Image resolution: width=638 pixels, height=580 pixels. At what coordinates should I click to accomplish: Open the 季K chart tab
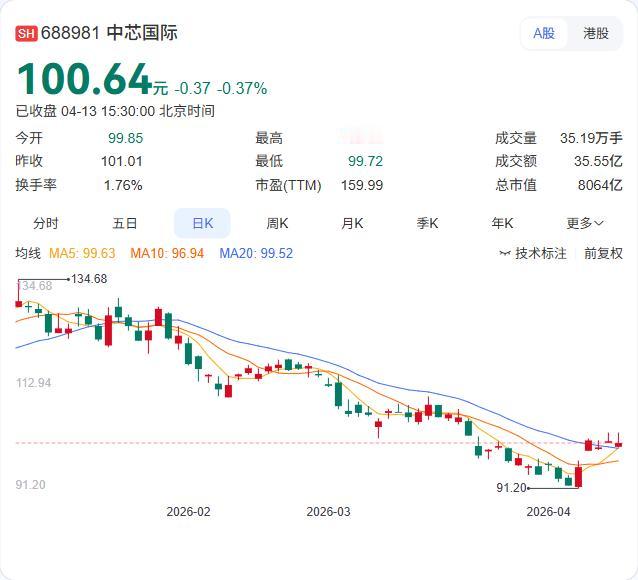coord(427,223)
